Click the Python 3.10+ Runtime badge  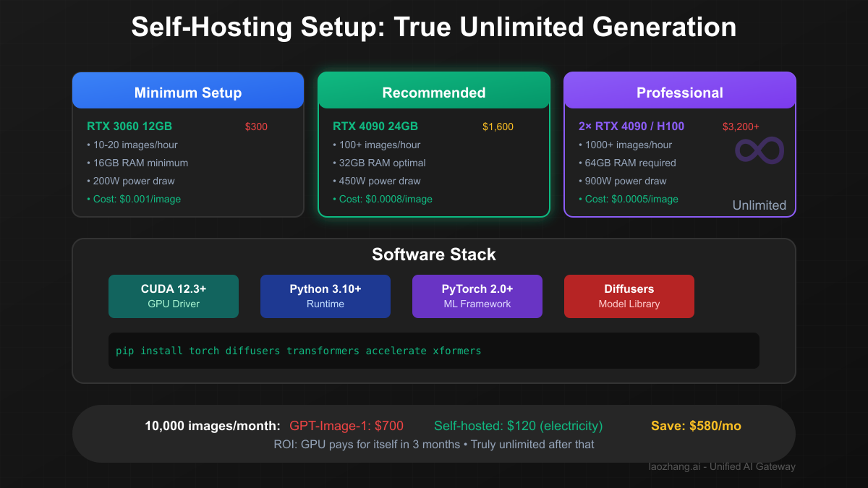[325, 296]
